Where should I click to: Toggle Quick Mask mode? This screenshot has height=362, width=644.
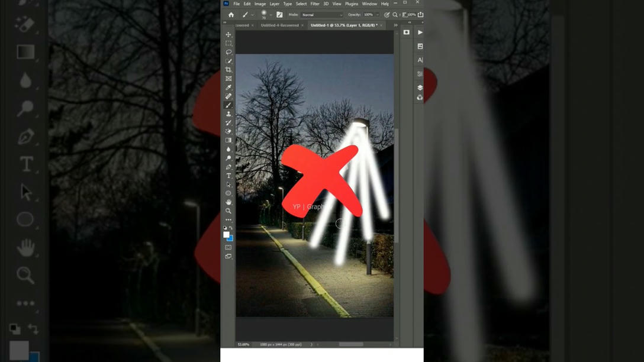[228, 247]
